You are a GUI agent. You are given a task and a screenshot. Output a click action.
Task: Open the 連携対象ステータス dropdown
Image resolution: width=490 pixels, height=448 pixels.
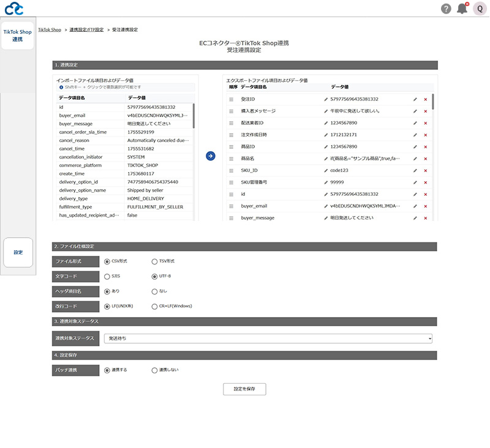coord(268,338)
